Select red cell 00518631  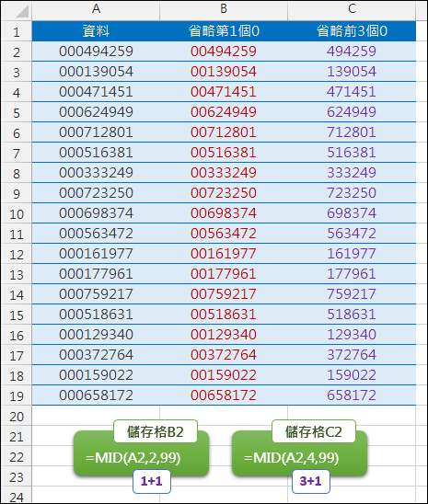click(x=224, y=315)
